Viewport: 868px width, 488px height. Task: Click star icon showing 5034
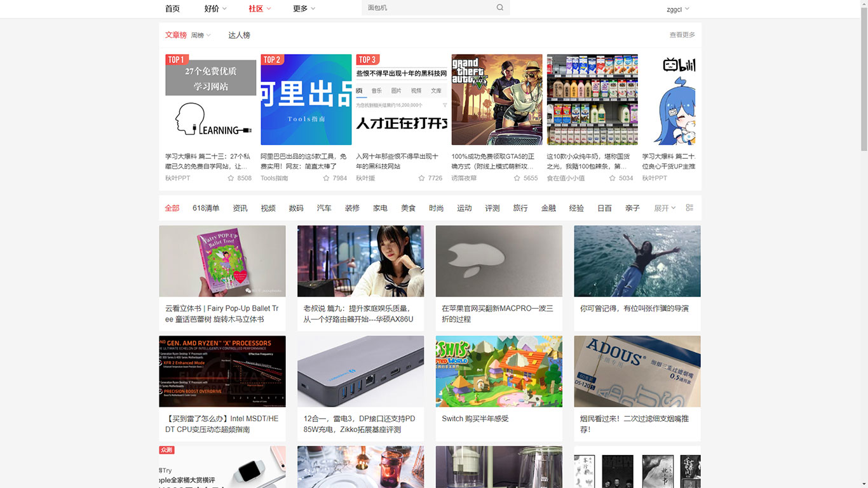[x=612, y=179]
